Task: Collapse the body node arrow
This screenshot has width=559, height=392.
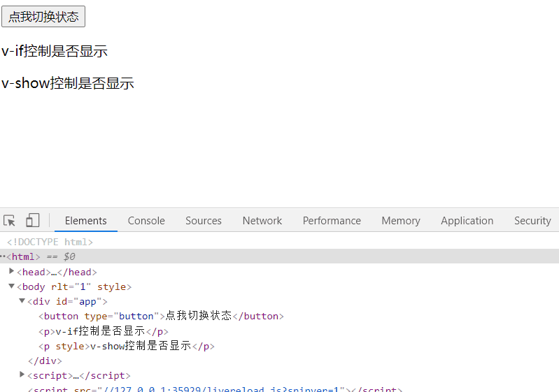Action: 11,286
